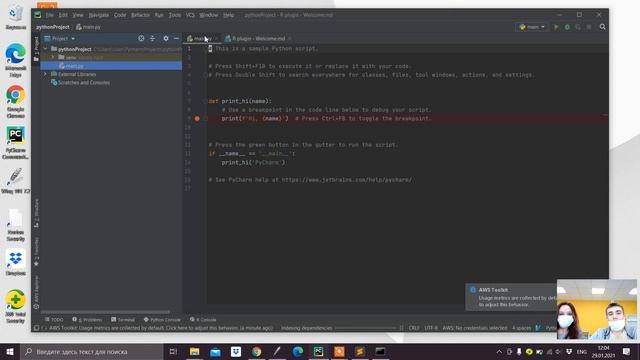Click Run with Coverage icon in toolbar
This screenshot has width=640, height=360.
578,27
